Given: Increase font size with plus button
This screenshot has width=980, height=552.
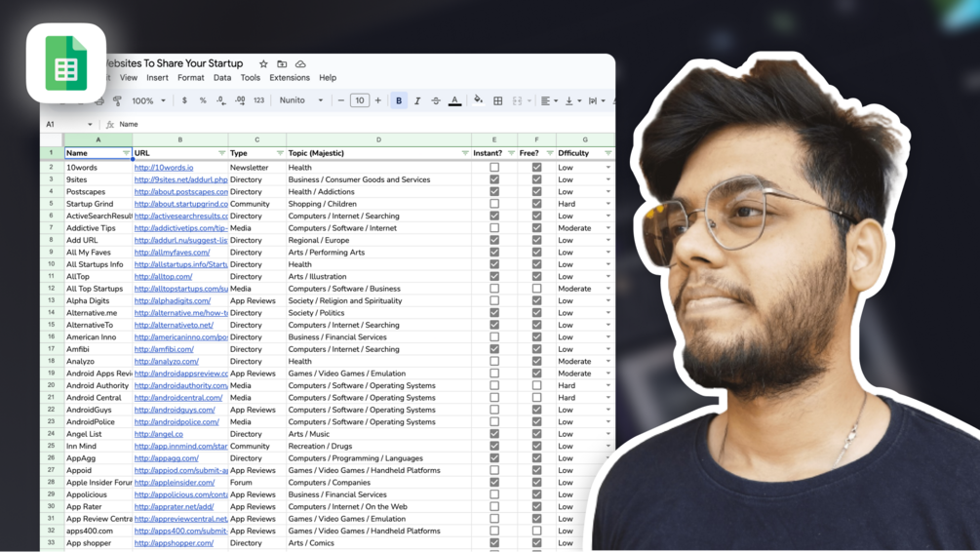Looking at the screenshot, I should coord(377,100).
